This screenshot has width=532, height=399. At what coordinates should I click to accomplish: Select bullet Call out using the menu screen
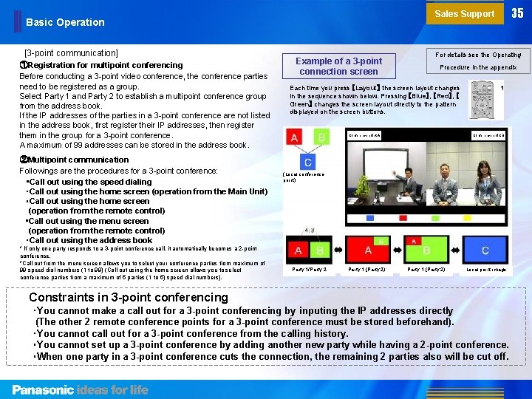(x=87, y=221)
